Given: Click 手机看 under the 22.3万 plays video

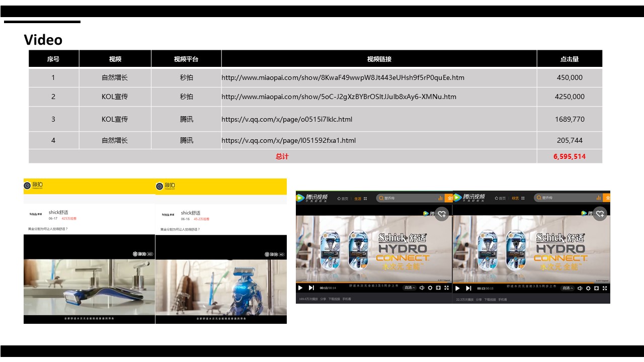Looking at the screenshot, I should (x=503, y=299).
